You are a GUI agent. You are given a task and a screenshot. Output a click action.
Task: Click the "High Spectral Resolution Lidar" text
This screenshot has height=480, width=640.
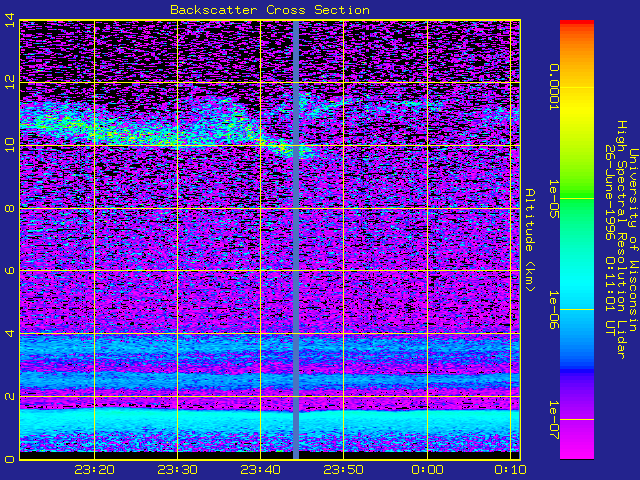(x=621, y=240)
